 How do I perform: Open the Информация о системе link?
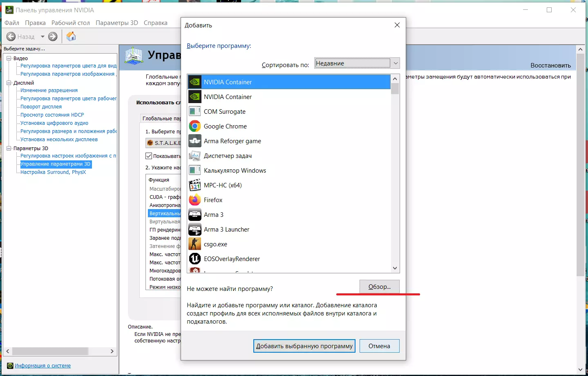43,366
